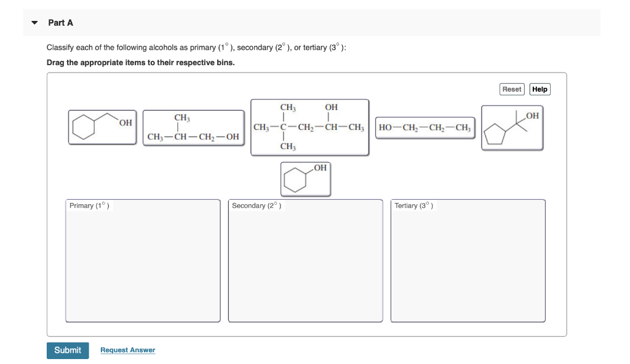Image resolution: width=630 pixels, height=364 pixels.
Task: Select the branched 2,2-dimethyl pentanol structure tile
Action: point(309,126)
